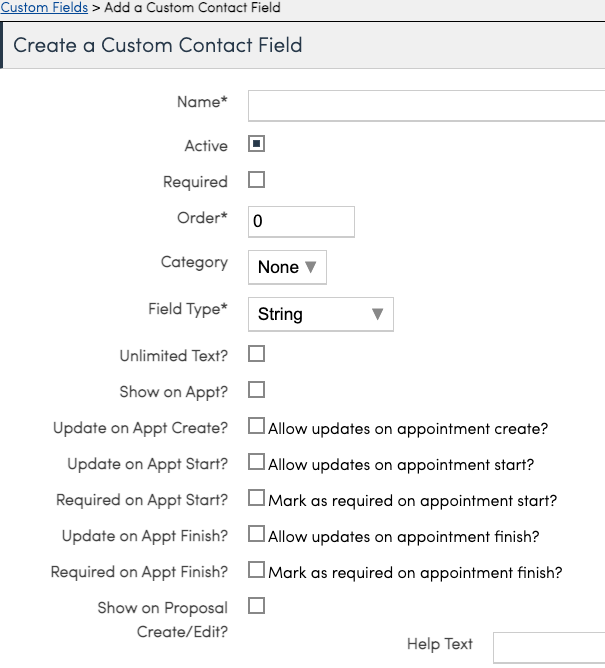Click the Create a Custom Contact Field header
Viewport: 605px width, 668px height.
158,46
